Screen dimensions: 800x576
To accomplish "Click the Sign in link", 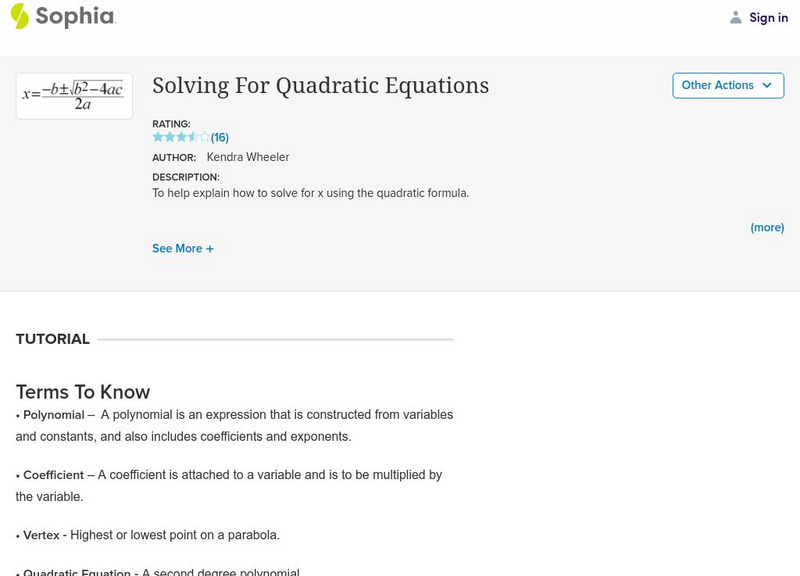I will point(768,17).
